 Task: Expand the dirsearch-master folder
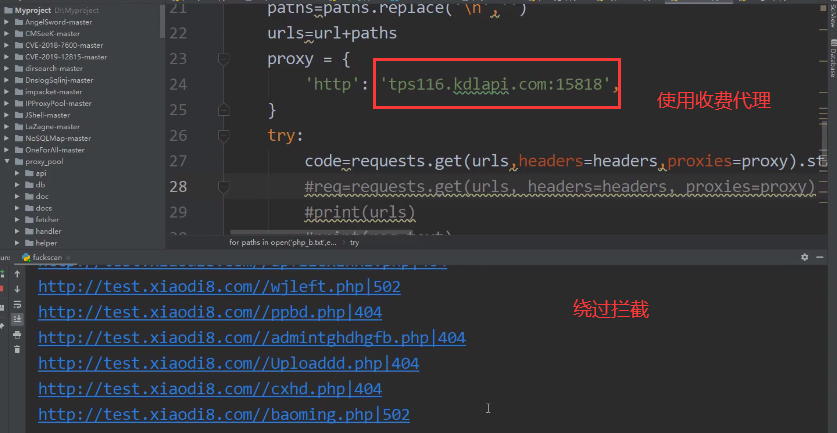[x=7, y=68]
